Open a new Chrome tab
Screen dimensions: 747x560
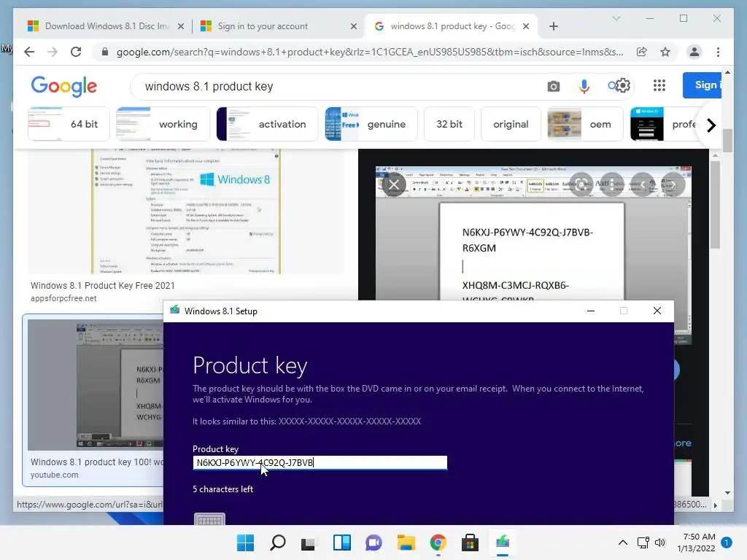554,26
